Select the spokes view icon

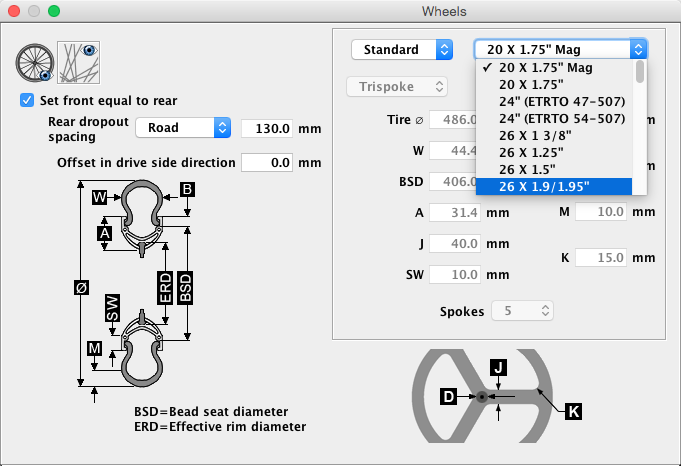click(77, 62)
